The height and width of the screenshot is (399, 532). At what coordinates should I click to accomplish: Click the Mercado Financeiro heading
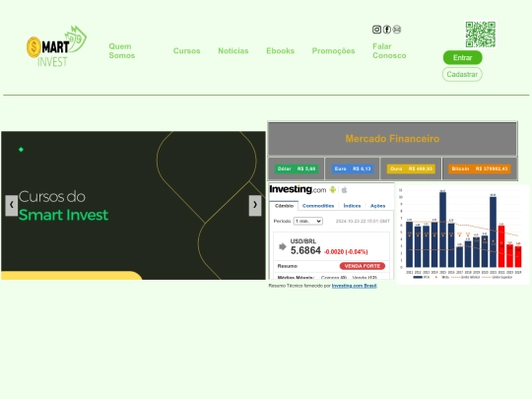pyautogui.click(x=392, y=139)
